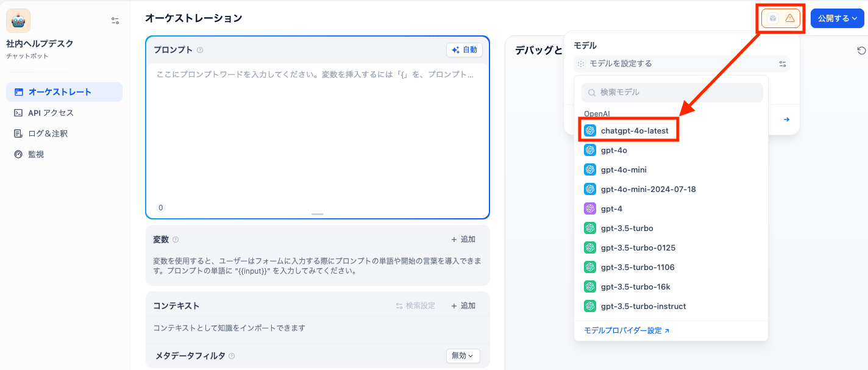
Task: Click the magnifier icon in model search
Action: (x=592, y=93)
